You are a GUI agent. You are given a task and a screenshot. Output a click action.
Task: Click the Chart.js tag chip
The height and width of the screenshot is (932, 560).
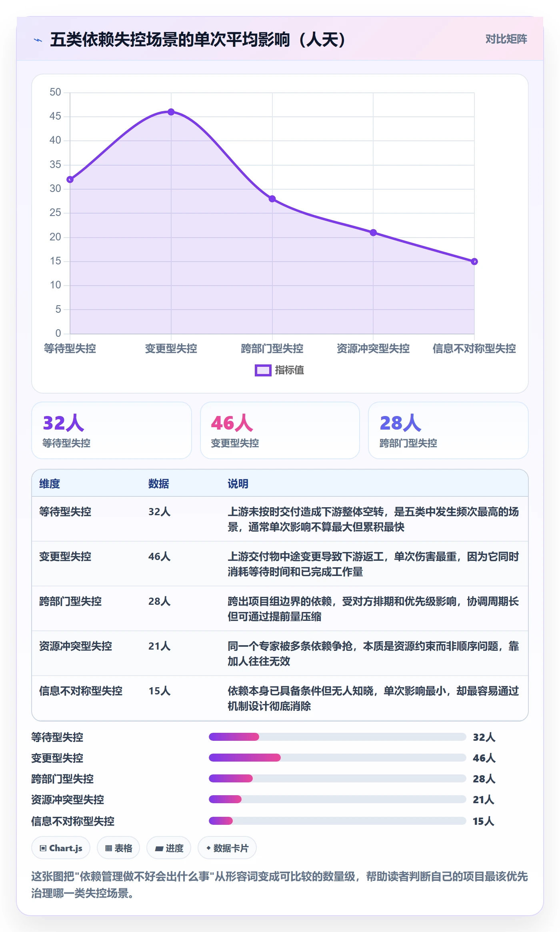61,848
